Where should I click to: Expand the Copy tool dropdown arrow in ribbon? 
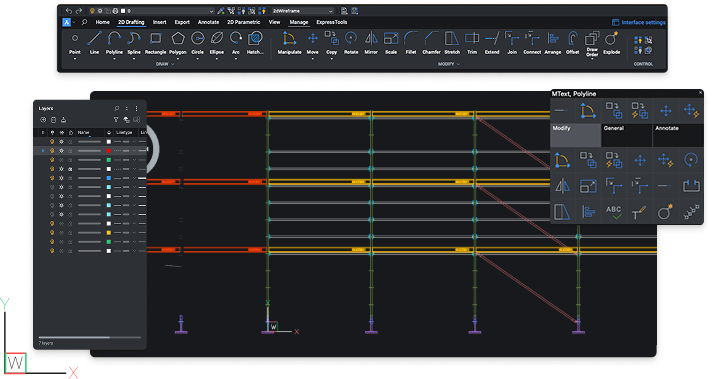[331, 59]
